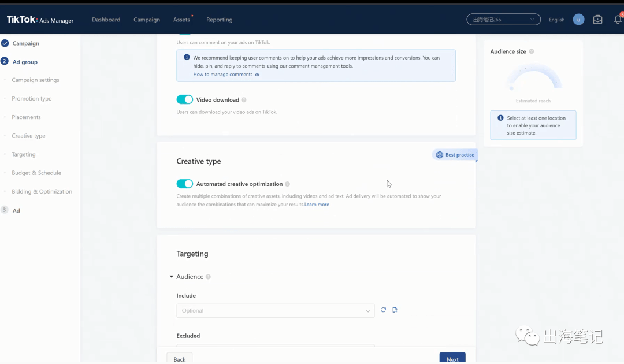Click the Video download help icon
This screenshot has height=364, width=624.
click(244, 100)
